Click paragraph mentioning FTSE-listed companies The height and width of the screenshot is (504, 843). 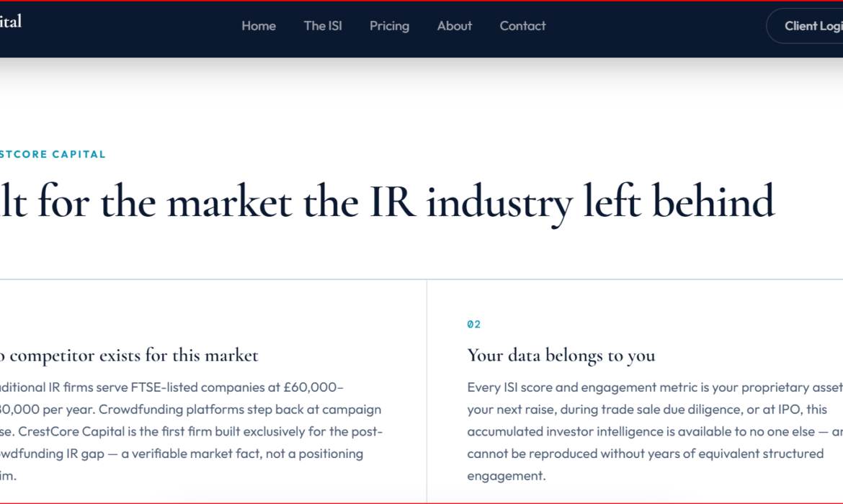pyautogui.click(x=191, y=431)
